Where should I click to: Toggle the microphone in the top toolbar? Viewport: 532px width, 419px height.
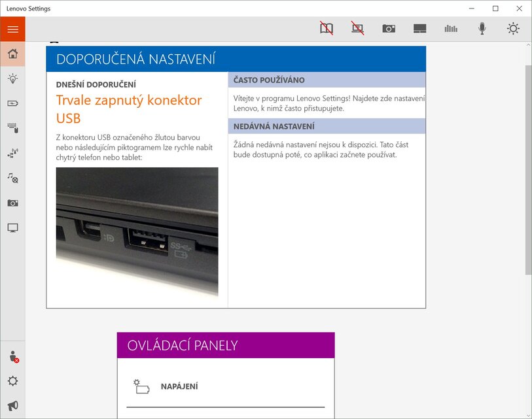point(482,28)
